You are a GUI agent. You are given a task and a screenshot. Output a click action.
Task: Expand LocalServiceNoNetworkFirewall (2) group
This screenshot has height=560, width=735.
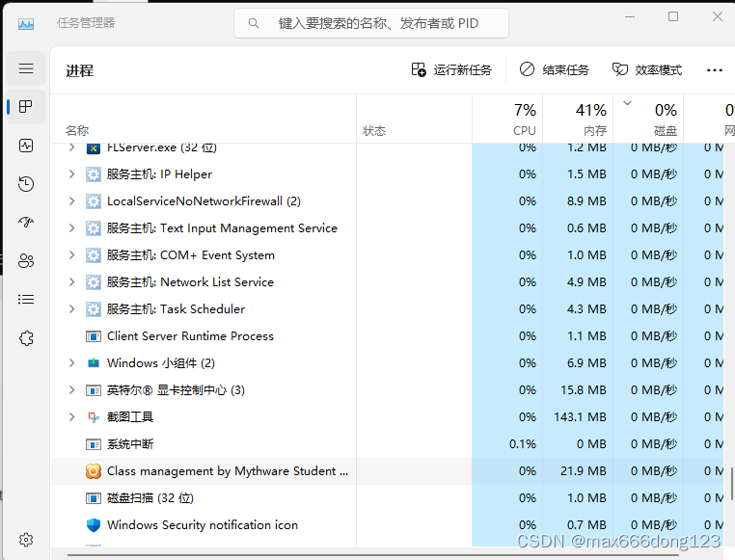pyautogui.click(x=71, y=200)
